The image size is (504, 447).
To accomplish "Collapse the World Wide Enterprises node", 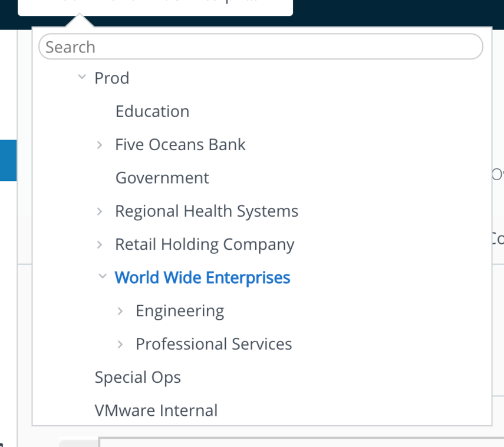I will (x=103, y=277).
